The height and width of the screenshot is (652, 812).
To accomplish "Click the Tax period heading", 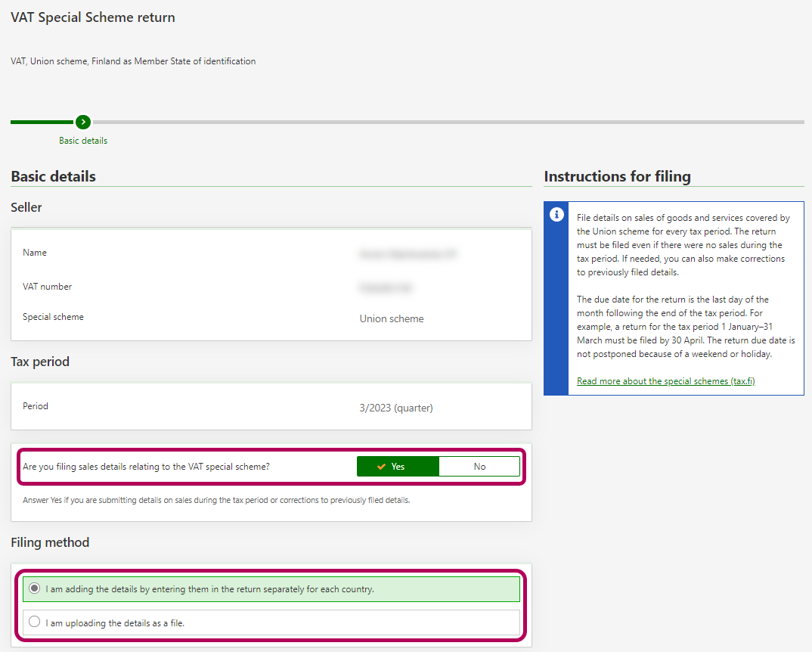I will (x=40, y=362).
